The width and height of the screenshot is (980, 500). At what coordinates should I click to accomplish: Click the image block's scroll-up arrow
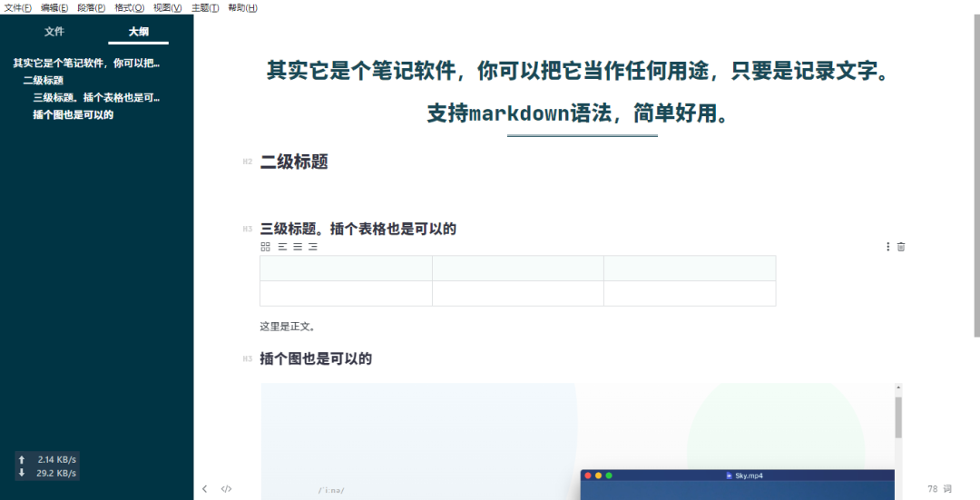coord(898,388)
